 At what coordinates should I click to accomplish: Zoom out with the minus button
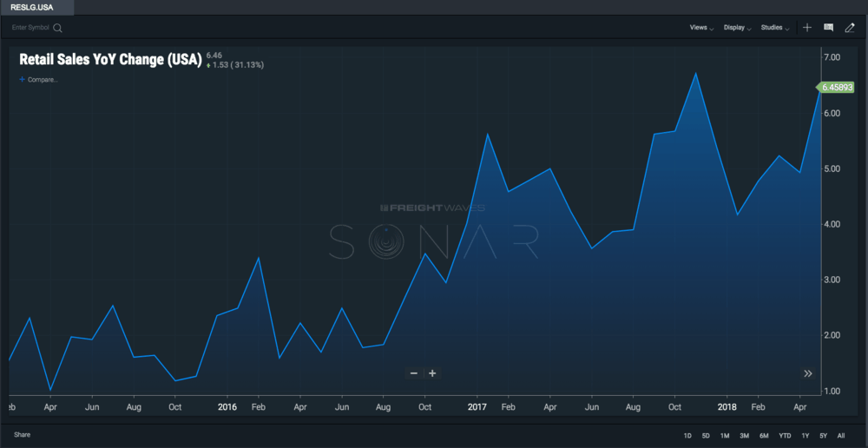(x=413, y=373)
